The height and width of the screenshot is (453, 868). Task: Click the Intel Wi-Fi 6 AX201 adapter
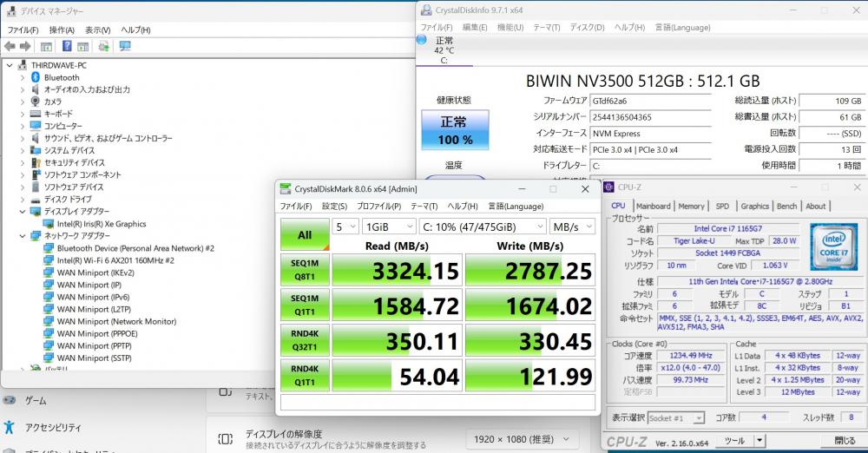tap(115, 259)
